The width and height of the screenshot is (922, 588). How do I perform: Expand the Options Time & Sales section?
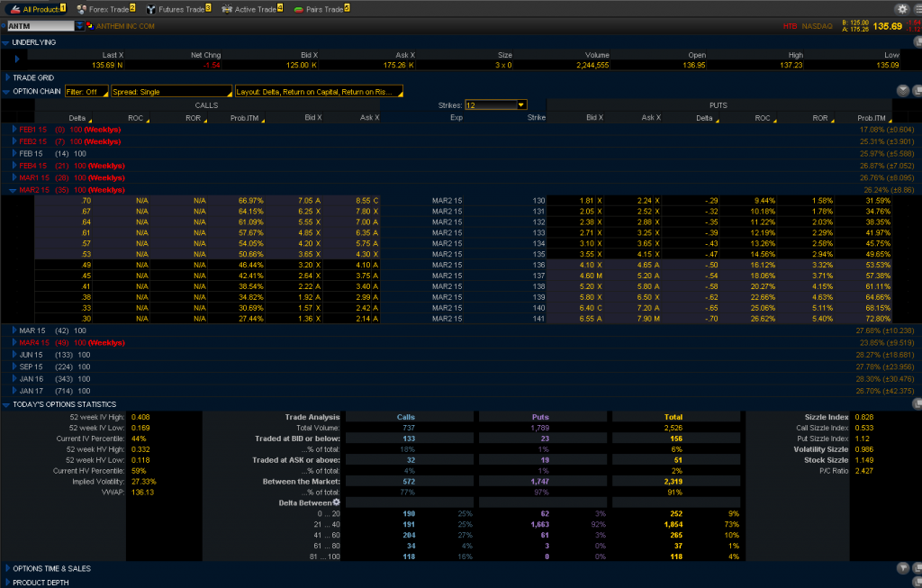[7, 568]
